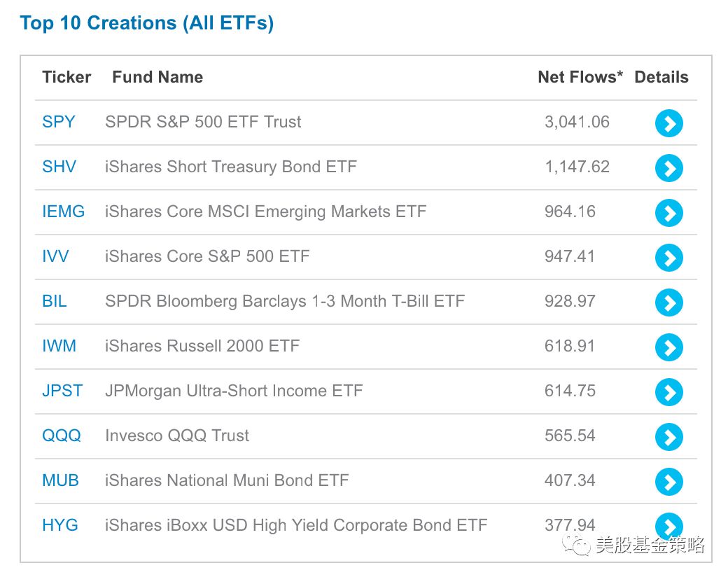
Task: Click details arrow for SHV fund
Action: click(x=668, y=168)
